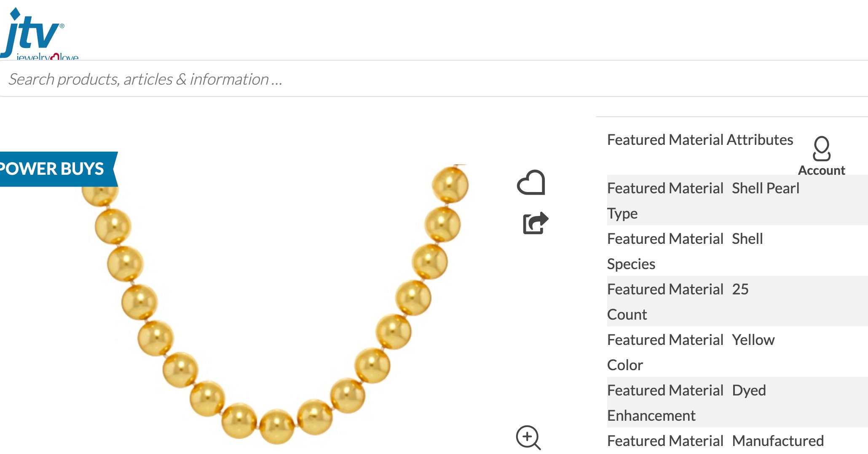Click the Featured Material Count value 25
868x454 pixels.
[x=740, y=289]
